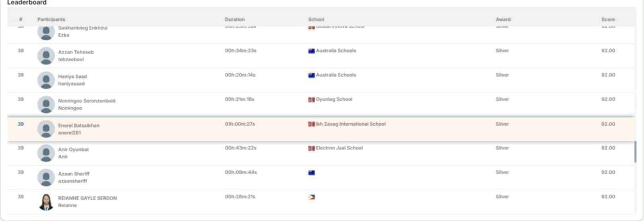Viewport: 644px width, 221px height.
Task: Open REIANNE GAYLE SERDON's profile photo
Action: 46,202
